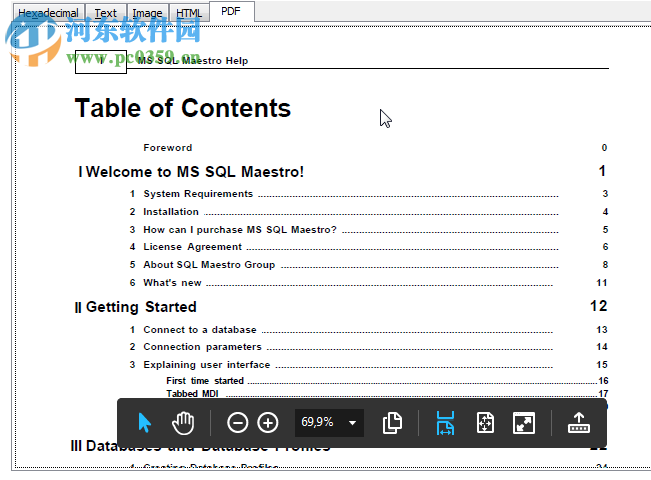This screenshot has height=480, width=651.
Task: Open the License Agreement entry
Action: [193, 247]
